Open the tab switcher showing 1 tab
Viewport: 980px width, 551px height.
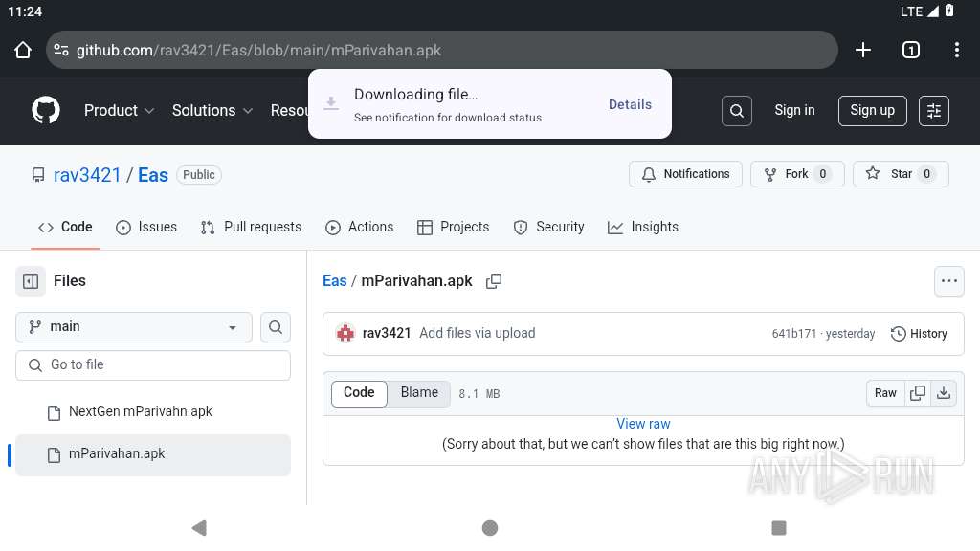(x=911, y=50)
